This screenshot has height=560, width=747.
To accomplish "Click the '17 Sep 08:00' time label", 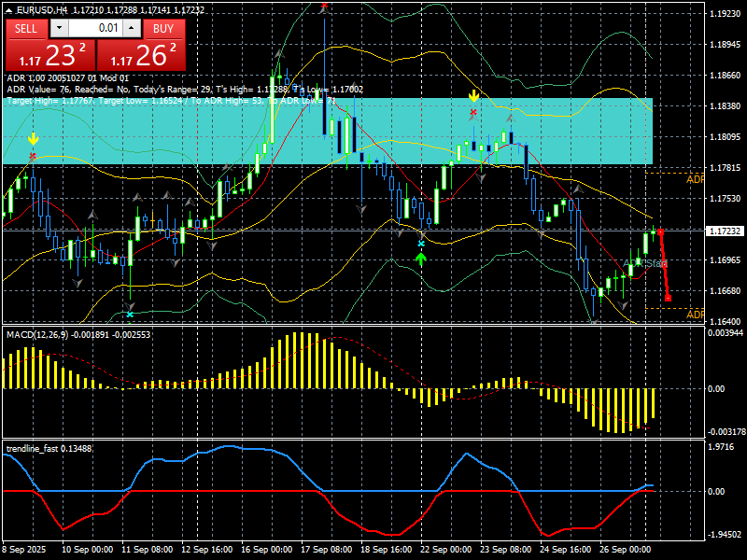I will tap(327, 549).
